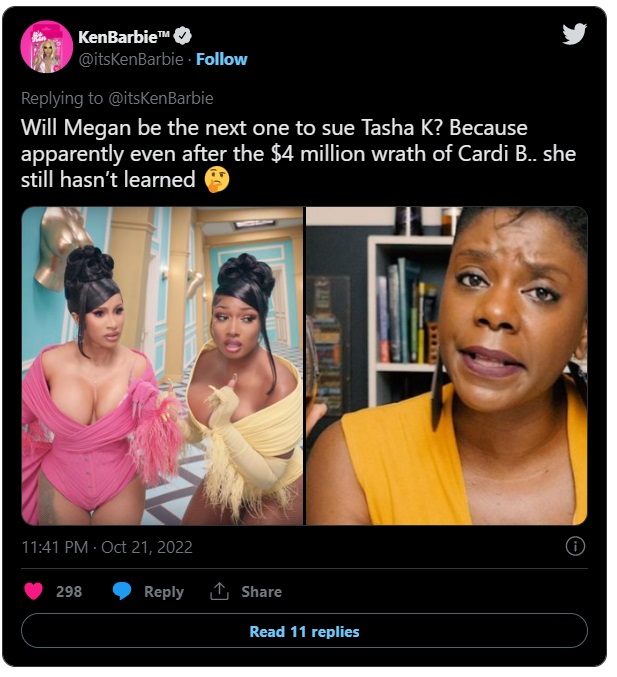Click the share arrow icon

[x=219, y=591]
